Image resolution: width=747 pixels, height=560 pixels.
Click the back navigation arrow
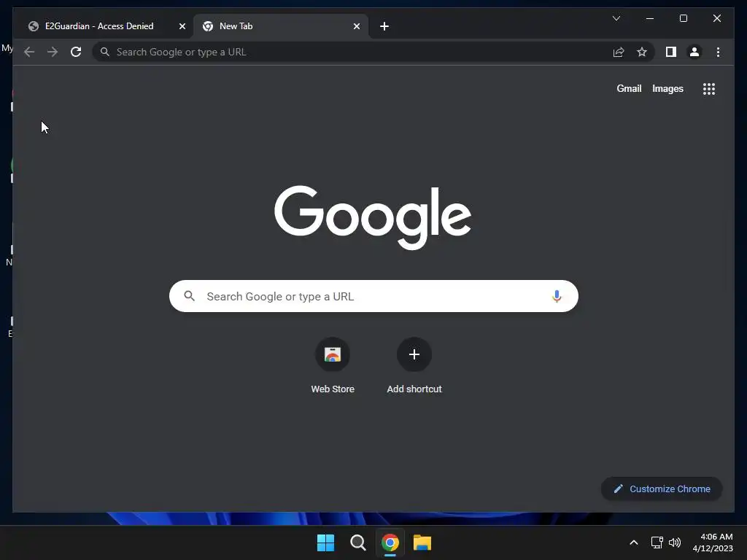[x=29, y=52]
